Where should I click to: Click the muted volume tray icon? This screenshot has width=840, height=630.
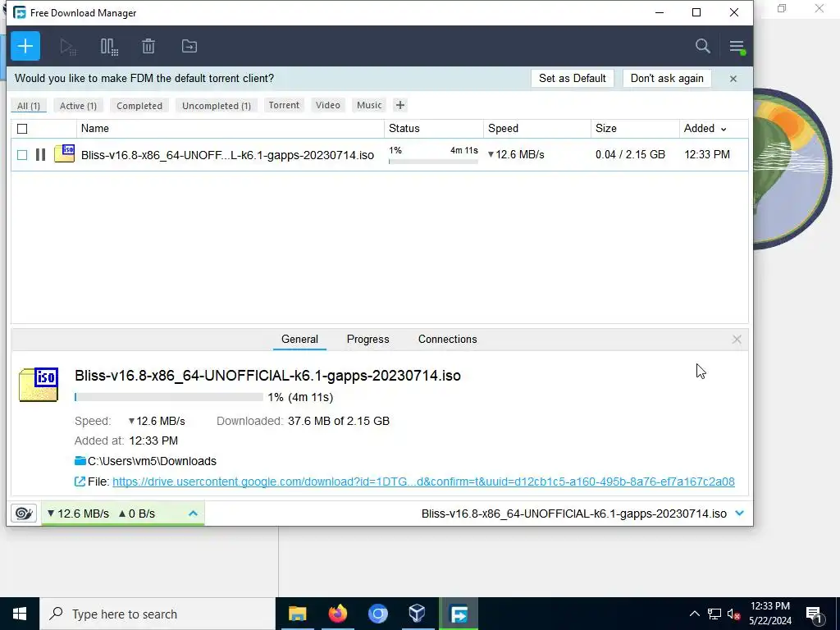(734, 614)
